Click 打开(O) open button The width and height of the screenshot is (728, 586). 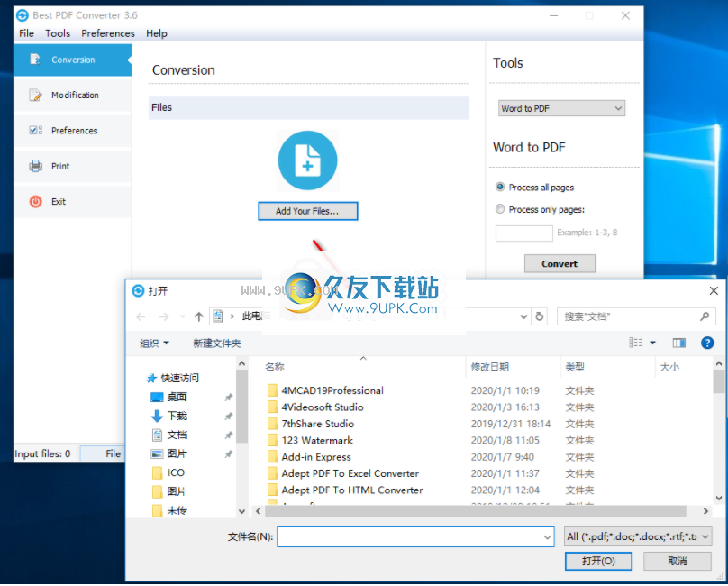598,561
